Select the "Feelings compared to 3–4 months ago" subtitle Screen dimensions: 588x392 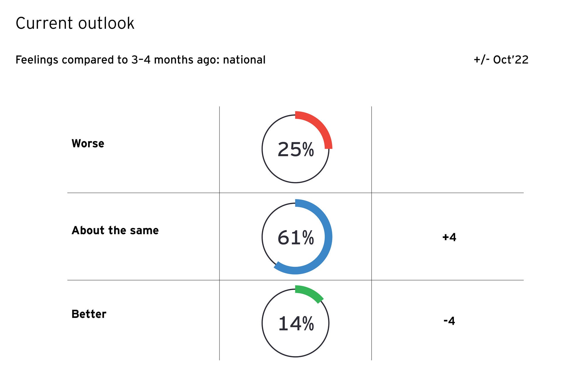pos(140,60)
